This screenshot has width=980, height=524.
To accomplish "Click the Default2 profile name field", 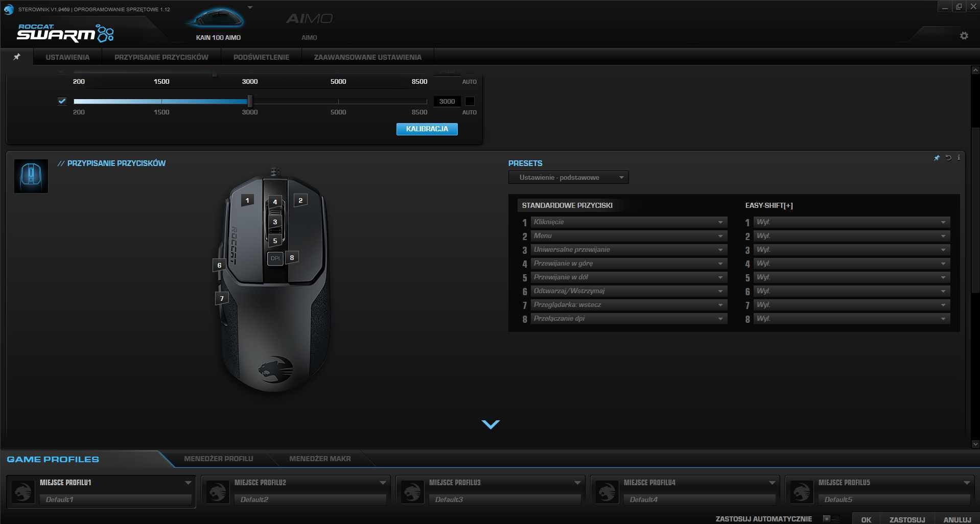I will tap(310, 499).
